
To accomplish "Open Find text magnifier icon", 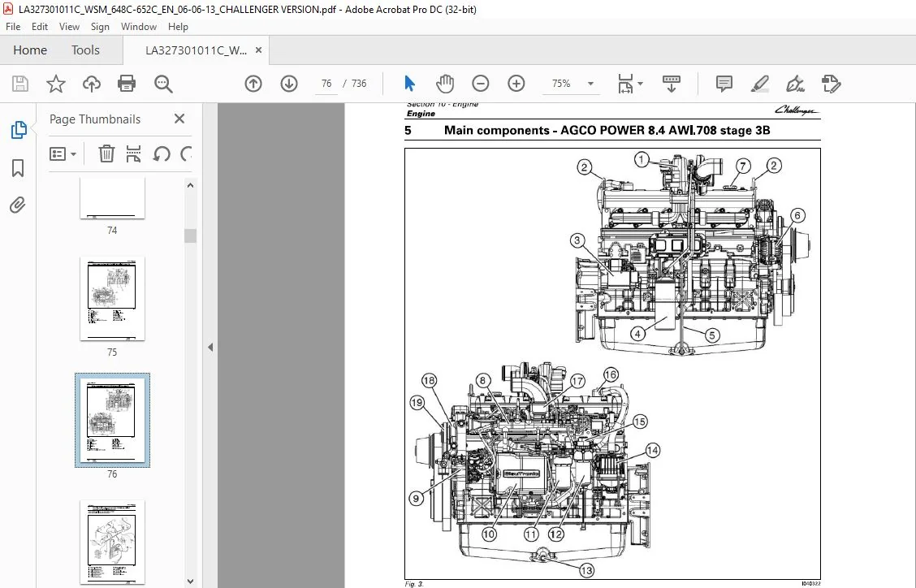I will click(x=163, y=84).
